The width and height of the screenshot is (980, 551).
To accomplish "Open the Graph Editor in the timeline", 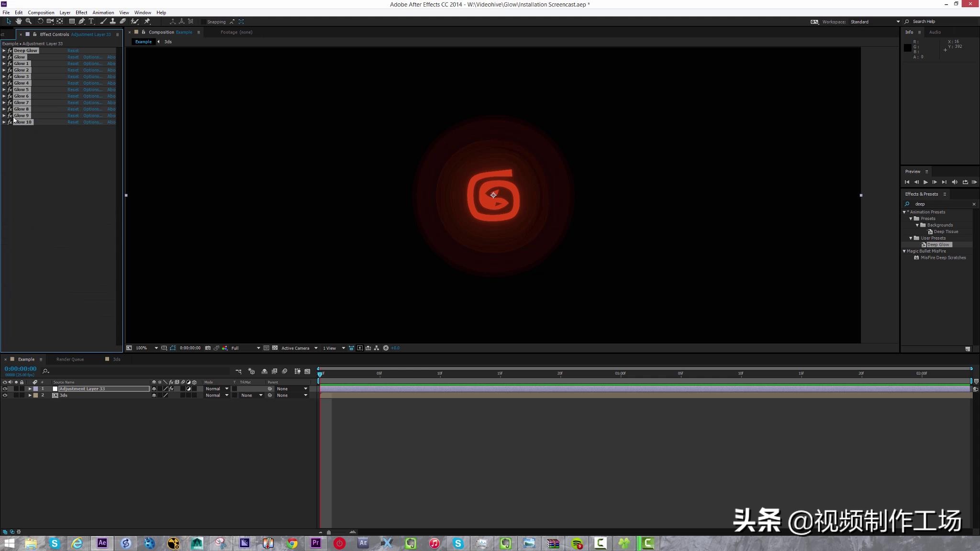I will pyautogui.click(x=308, y=371).
